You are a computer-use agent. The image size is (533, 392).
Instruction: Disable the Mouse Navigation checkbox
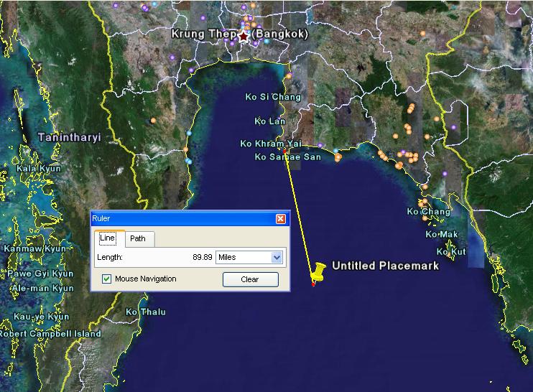(x=107, y=279)
